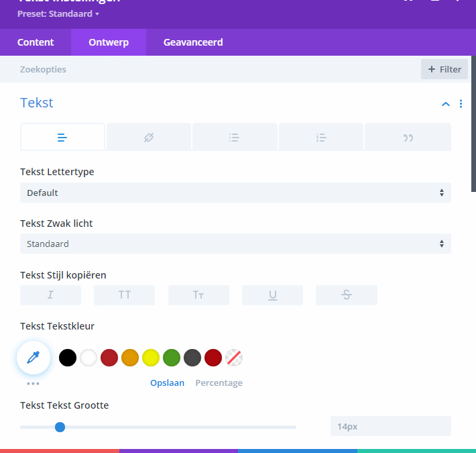The width and height of the screenshot is (476, 453).
Task: Select the yellow color swatch
Action: click(x=150, y=358)
